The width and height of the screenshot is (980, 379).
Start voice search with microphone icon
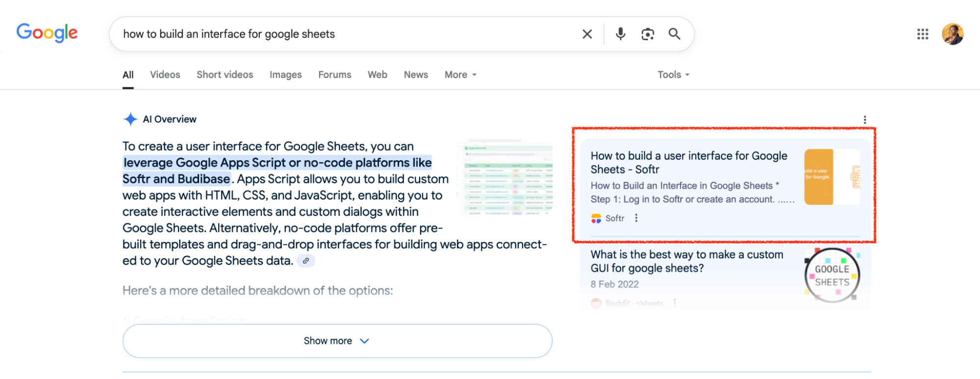620,34
